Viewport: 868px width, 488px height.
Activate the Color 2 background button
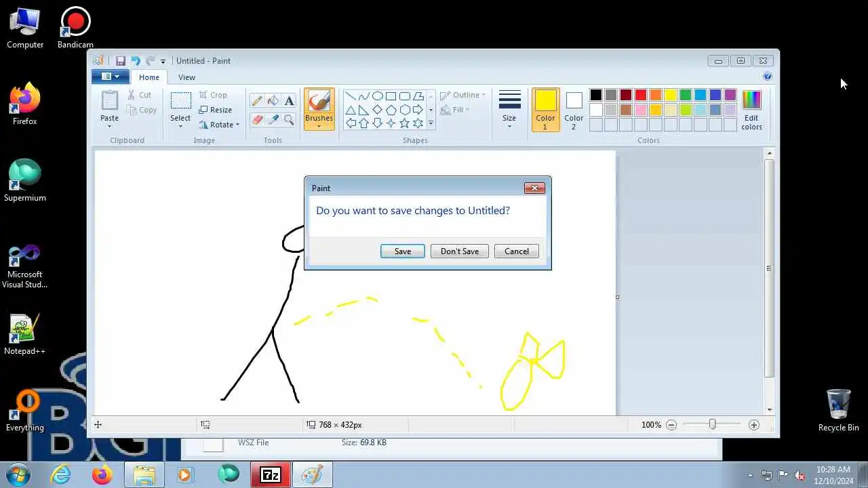(x=574, y=110)
